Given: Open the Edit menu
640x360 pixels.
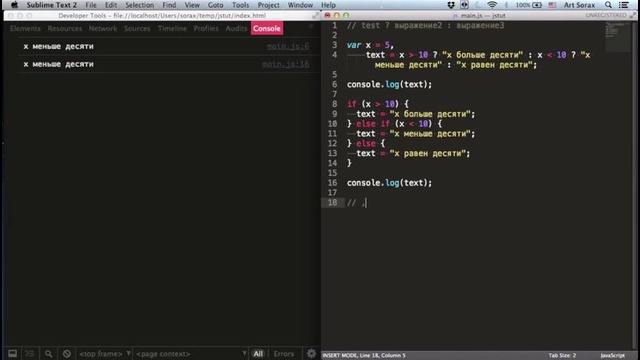Looking at the screenshot, I should pos(111,5).
